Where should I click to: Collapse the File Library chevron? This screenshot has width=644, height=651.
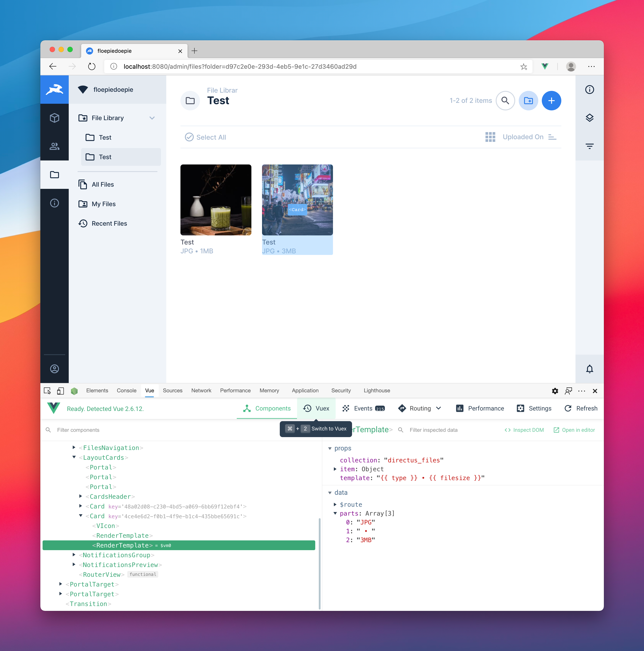click(152, 118)
